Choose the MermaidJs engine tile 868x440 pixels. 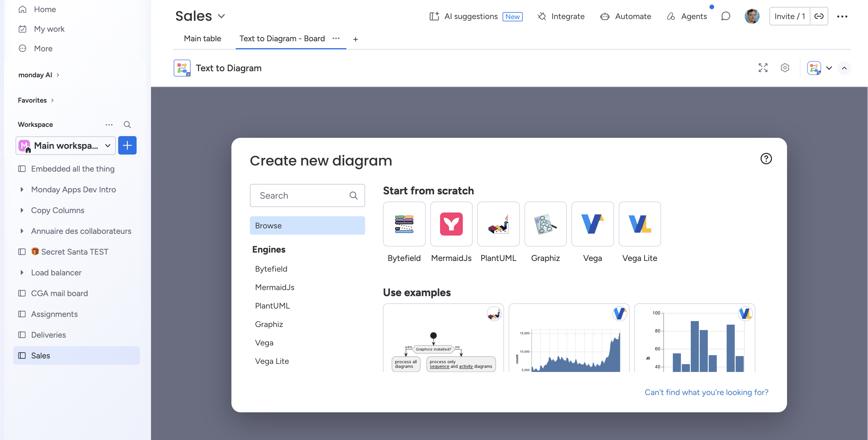point(451,224)
